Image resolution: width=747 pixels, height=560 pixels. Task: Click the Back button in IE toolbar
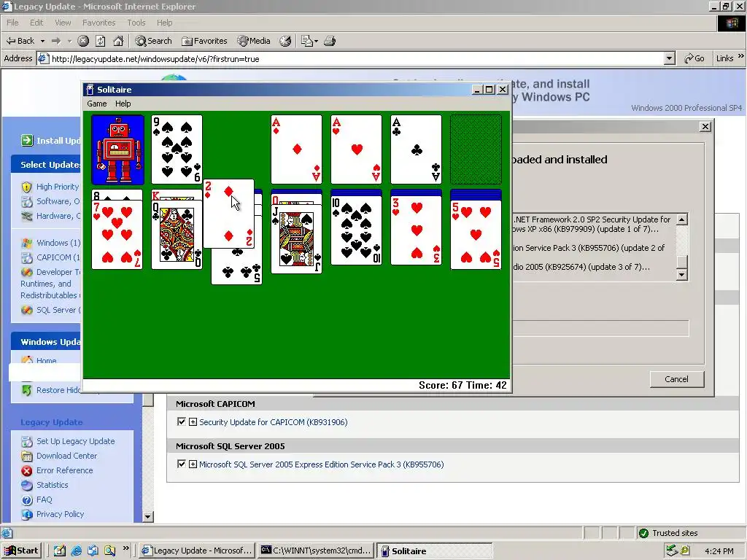tap(20, 41)
